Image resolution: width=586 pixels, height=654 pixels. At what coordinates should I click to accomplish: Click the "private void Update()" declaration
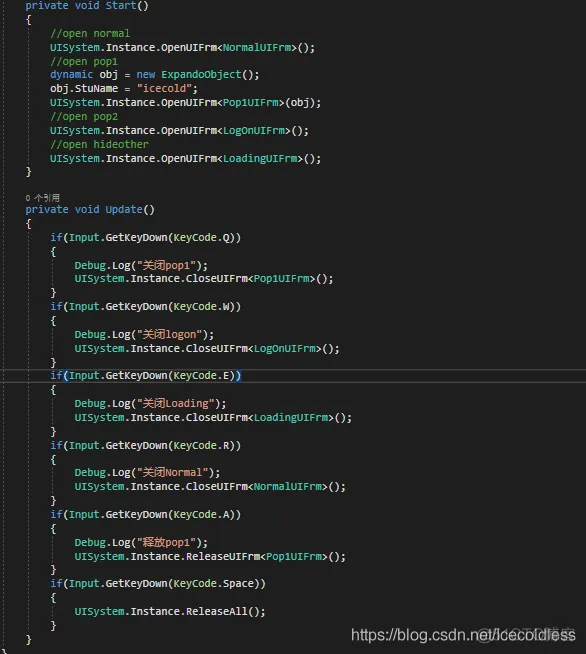tap(90, 209)
